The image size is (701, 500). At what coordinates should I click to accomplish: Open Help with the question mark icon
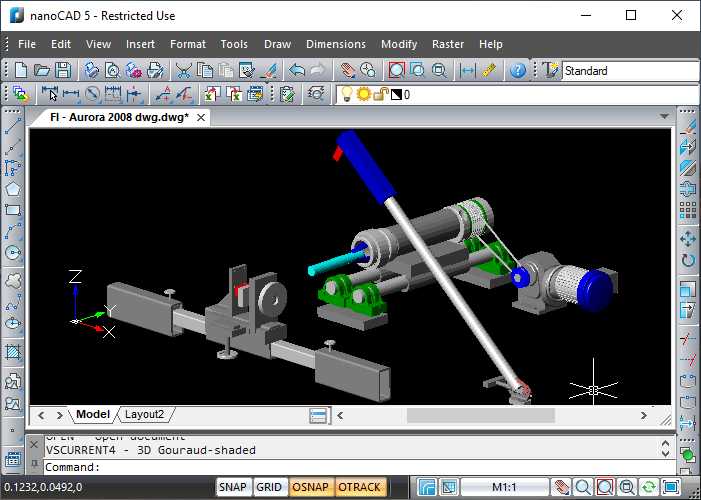[x=517, y=71]
